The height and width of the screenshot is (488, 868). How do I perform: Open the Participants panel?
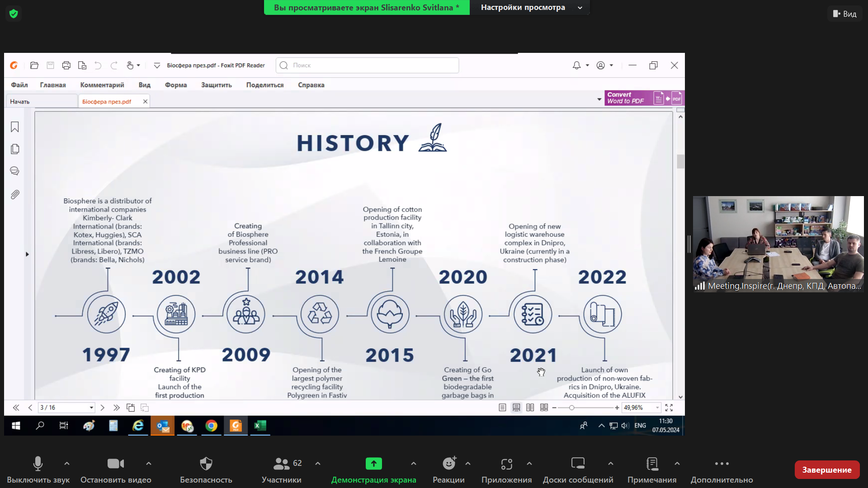point(281,470)
